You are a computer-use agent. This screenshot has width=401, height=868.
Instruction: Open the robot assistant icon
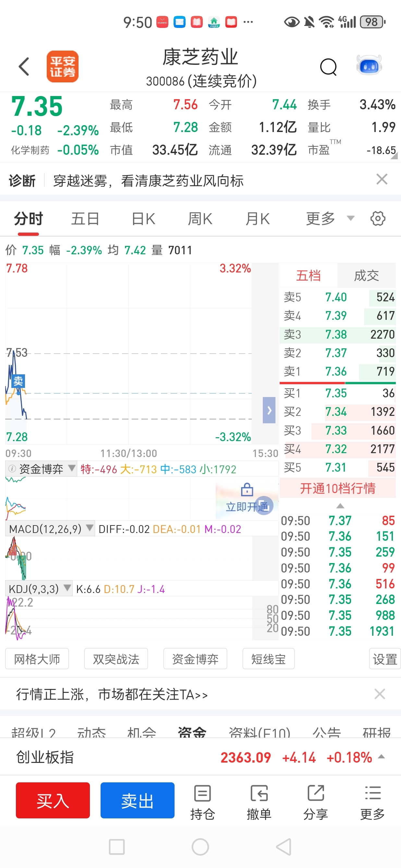click(369, 65)
